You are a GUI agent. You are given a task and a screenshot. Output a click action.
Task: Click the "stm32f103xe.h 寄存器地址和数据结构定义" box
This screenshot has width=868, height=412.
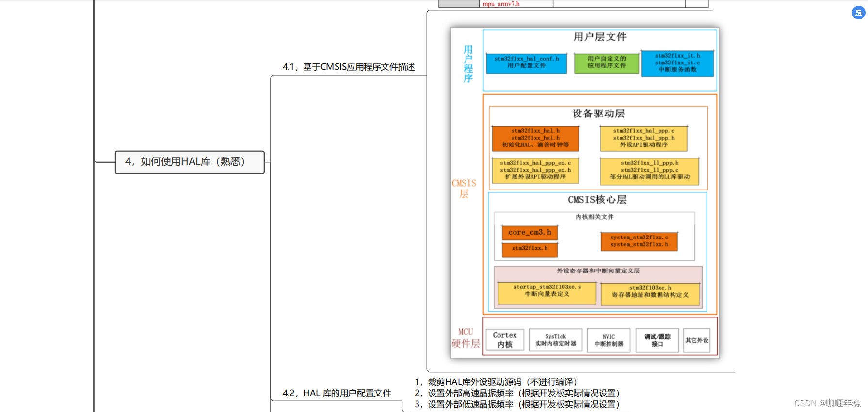tap(650, 293)
